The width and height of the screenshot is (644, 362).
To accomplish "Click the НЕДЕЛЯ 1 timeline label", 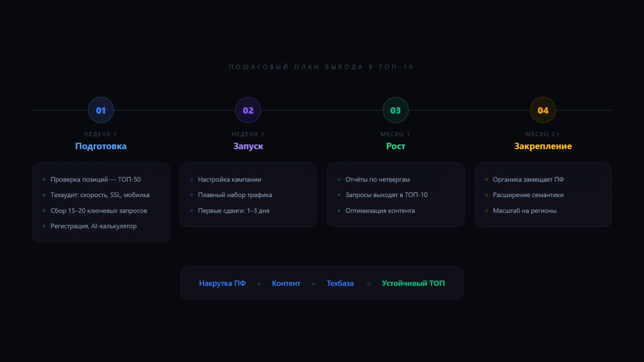I will tap(101, 134).
